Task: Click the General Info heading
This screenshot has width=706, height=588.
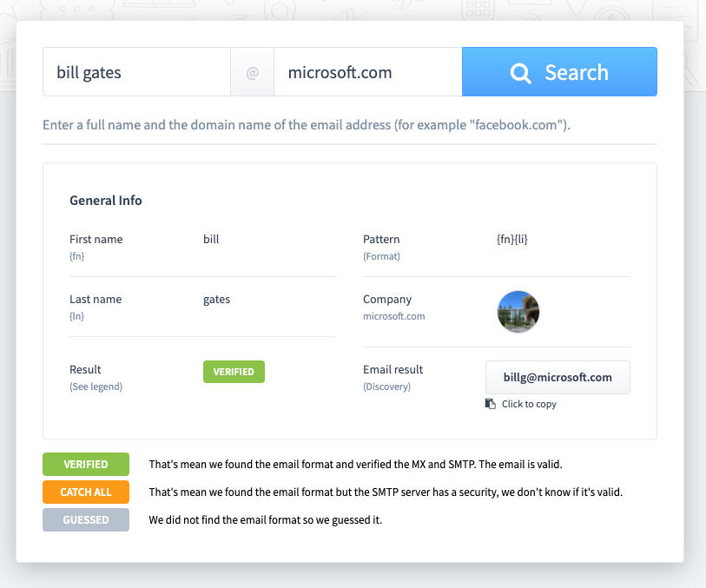Action: pos(106,201)
